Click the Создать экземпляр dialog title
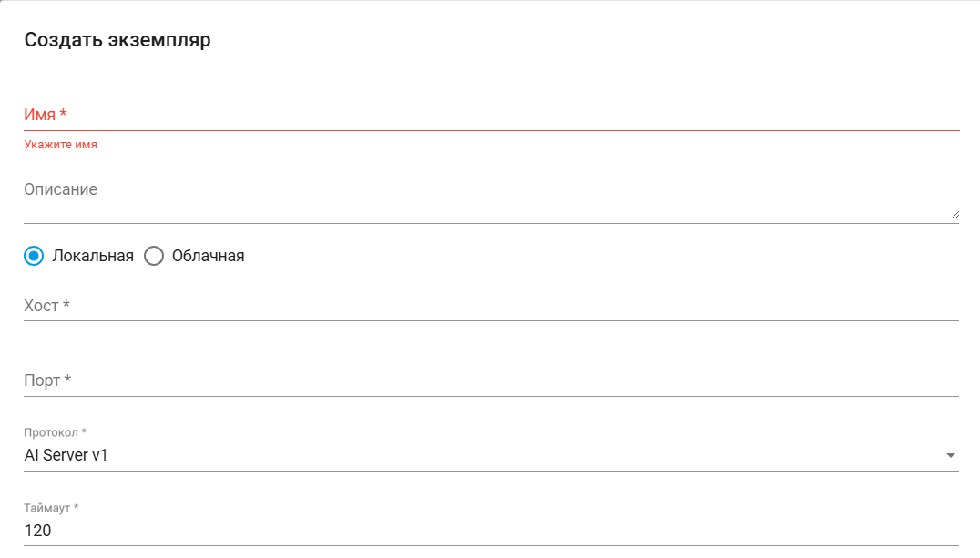The height and width of the screenshot is (558, 980). 117,40
